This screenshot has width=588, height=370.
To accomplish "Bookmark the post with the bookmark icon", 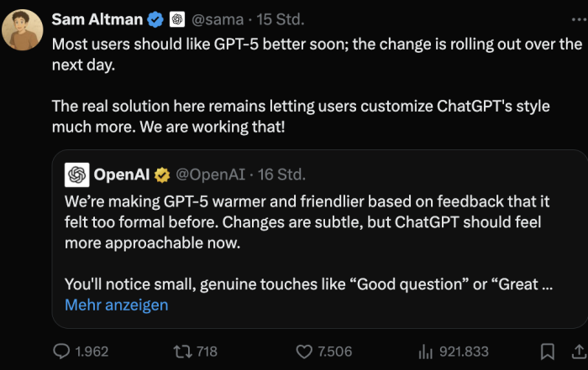I will (x=547, y=352).
